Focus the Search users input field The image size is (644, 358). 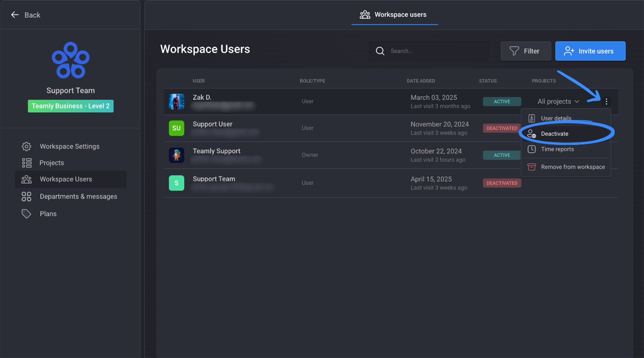coord(429,51)
